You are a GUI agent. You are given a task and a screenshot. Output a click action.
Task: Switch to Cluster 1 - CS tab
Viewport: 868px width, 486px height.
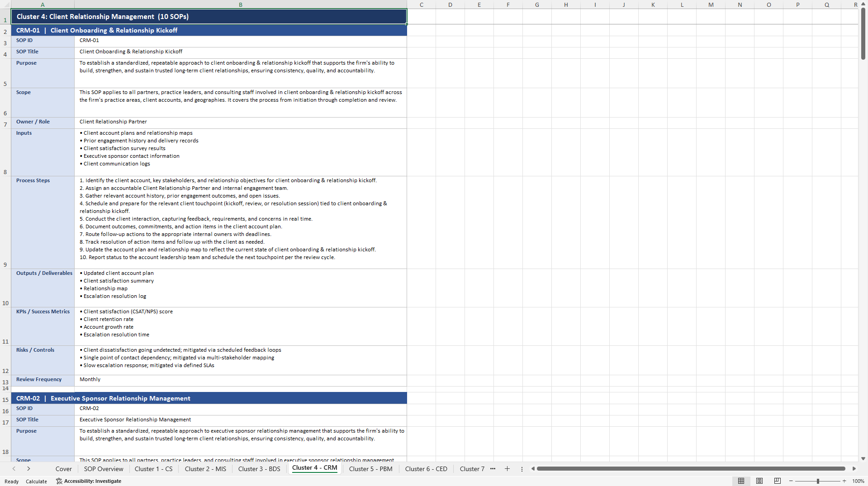(x=154, y=469)
